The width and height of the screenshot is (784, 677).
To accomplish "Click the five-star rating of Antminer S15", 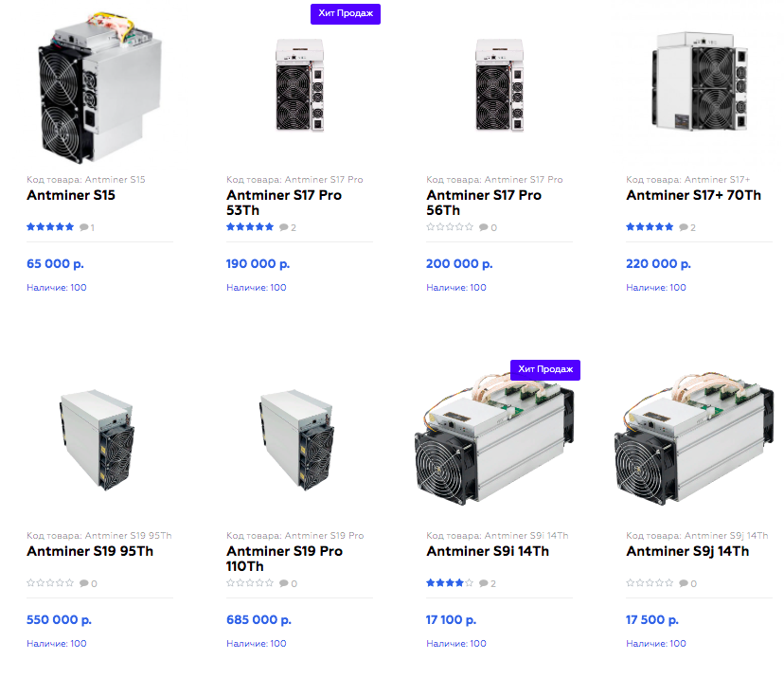I will click(50, 226).
